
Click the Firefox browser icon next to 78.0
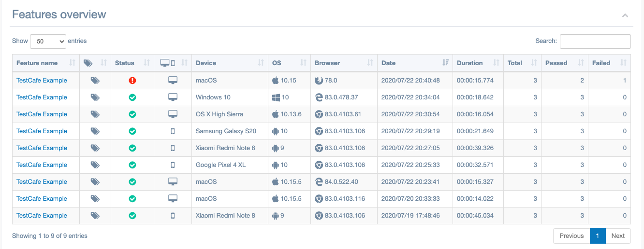[x=319, y=81]
